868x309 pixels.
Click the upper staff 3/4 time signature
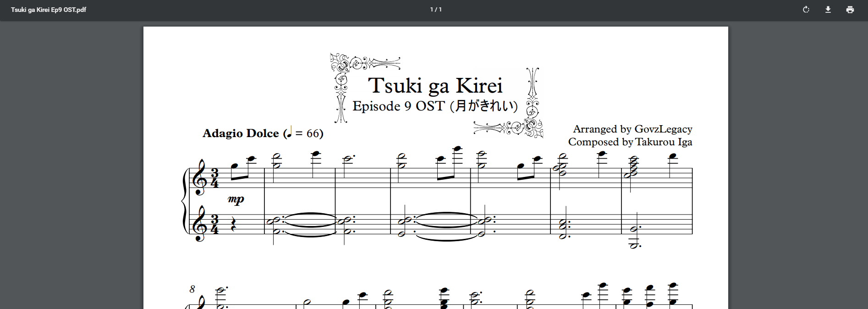(214, 179)
